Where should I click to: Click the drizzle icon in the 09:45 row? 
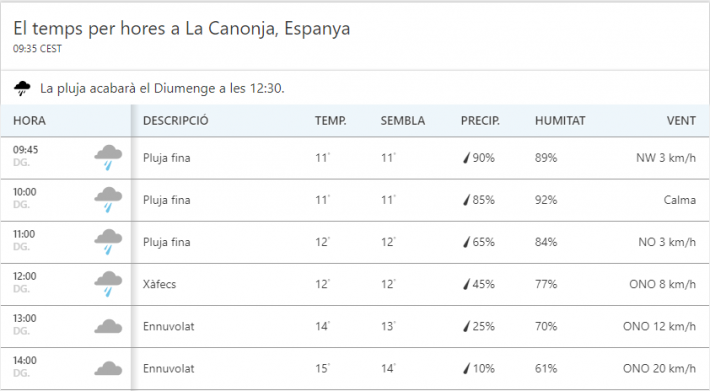tap(108, 157)
